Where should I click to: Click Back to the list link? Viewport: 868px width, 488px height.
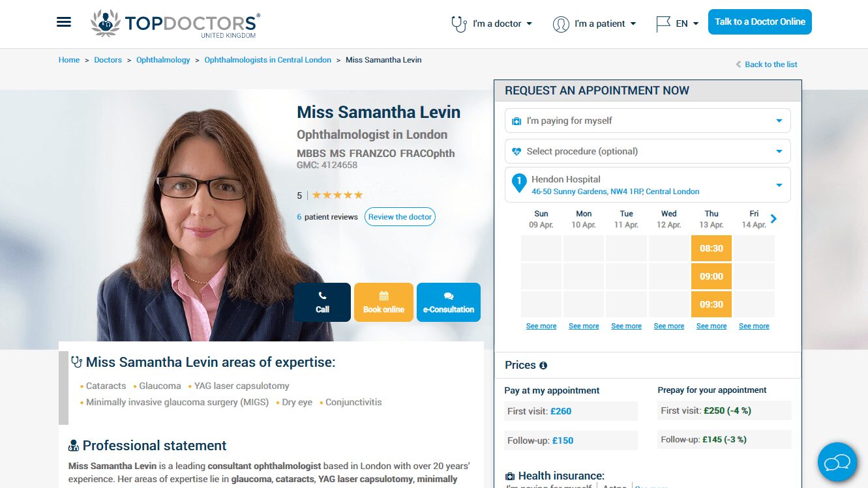[x=767, y=65]
